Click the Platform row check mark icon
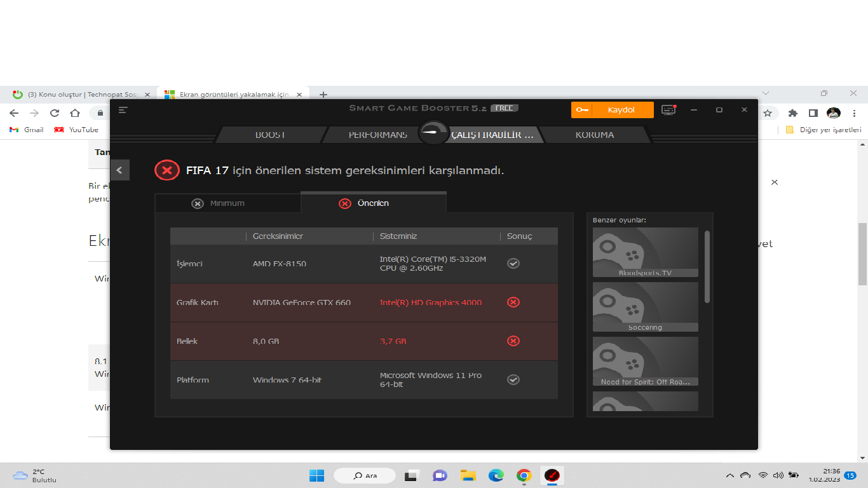The image size is (868, 488). (513, 379)
